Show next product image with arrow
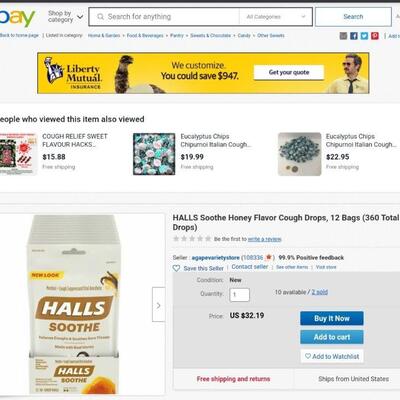The image size is (400, 400). pyautogui.click(x=159, y=305)
